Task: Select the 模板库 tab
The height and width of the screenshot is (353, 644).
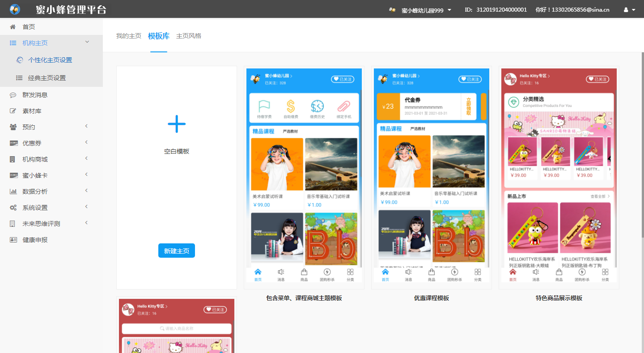Action: point(159,36)
